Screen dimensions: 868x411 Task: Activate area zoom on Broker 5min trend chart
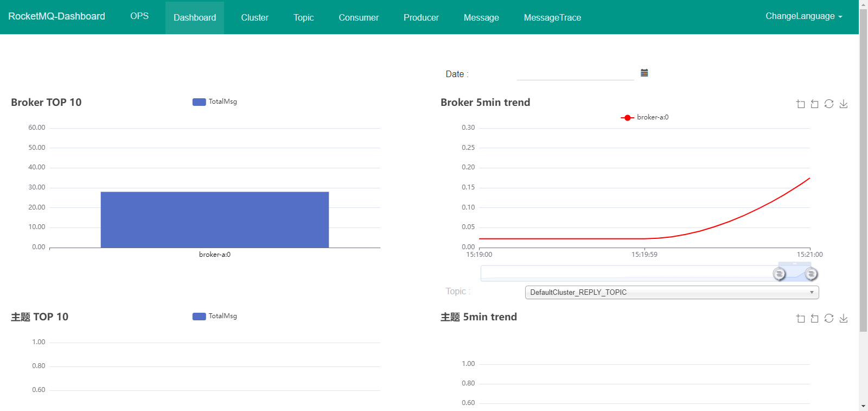coord(800,104)
